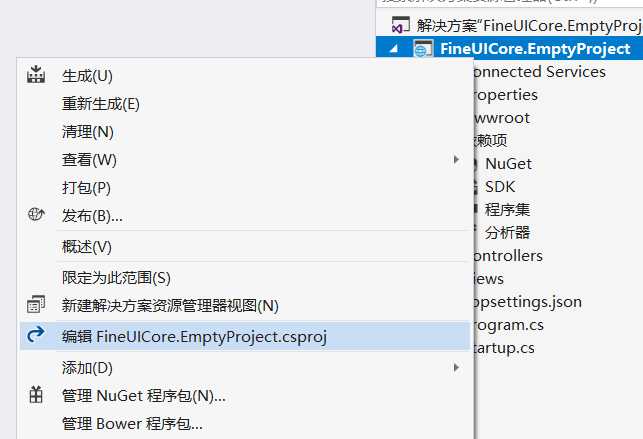Click the FineUICore.EmptyProject project icon
This screenshot has height=439, width=643.
424,48
